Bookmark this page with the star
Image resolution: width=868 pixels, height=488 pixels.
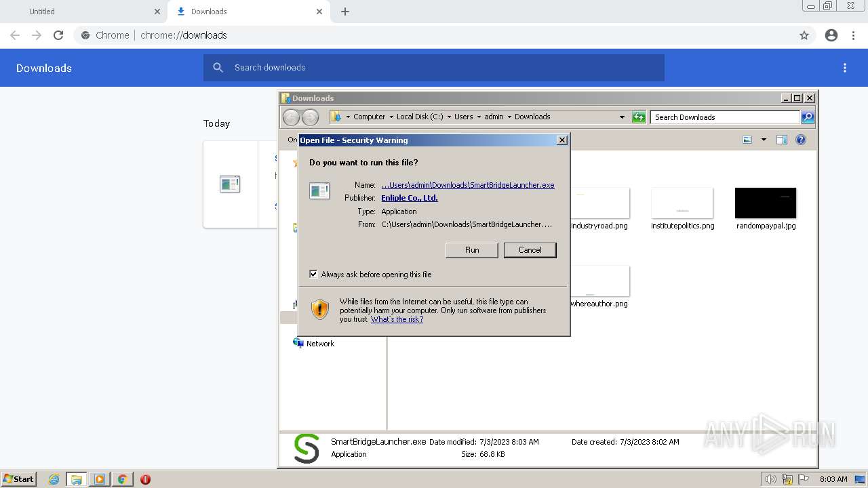[804, 35]
